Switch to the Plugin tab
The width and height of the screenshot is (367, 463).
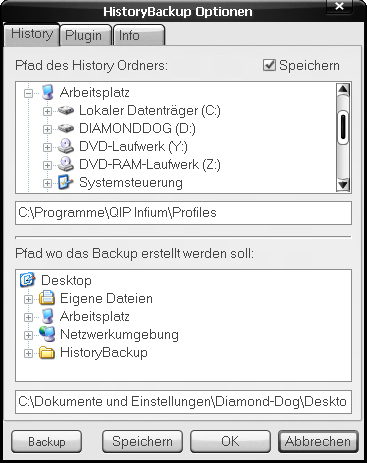coord(85,35)
